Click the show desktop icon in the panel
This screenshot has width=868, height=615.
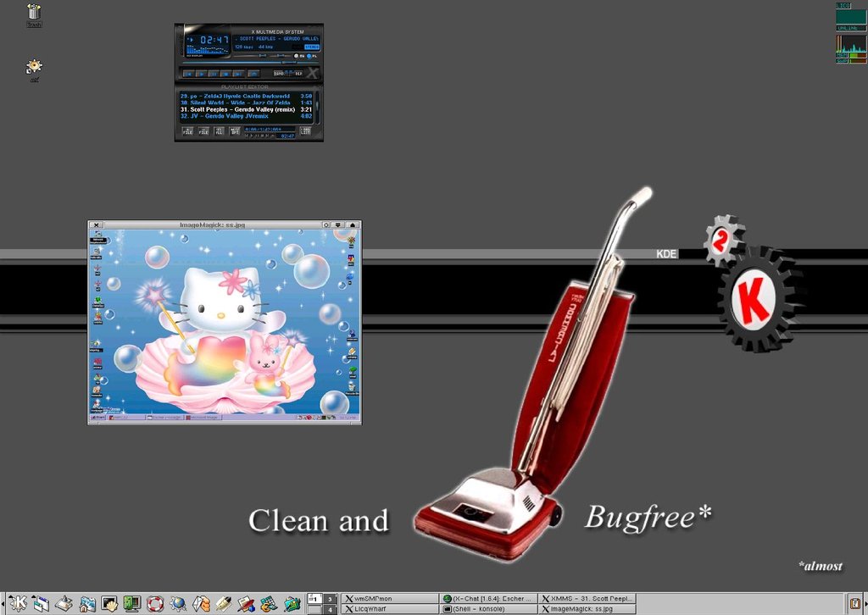coord(64,603)
